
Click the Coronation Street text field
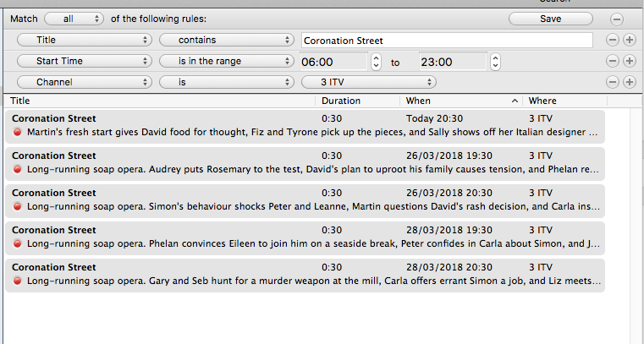click(447, 41)
